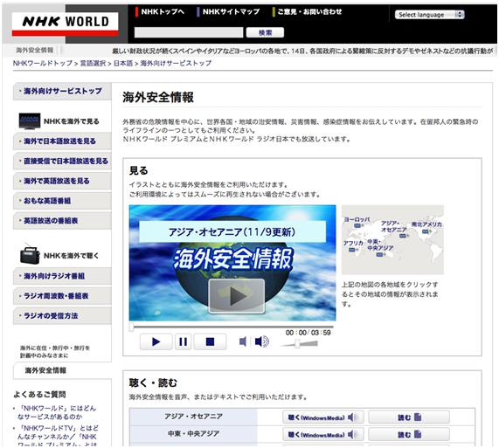Open 直接受信で日本語放送を見る sidebar item
Viewport: 499px width, 448px height.
[x=62, y=162]
